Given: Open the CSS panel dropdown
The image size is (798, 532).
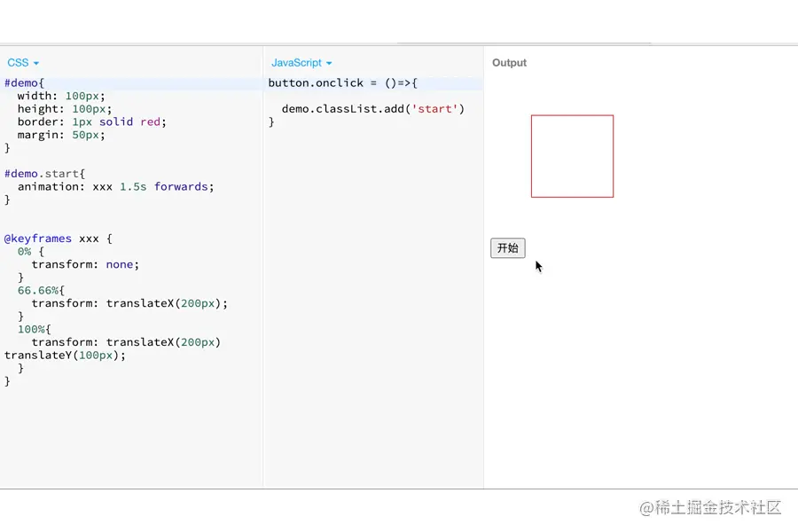Looking at the screenshot, I should (23, 63).
